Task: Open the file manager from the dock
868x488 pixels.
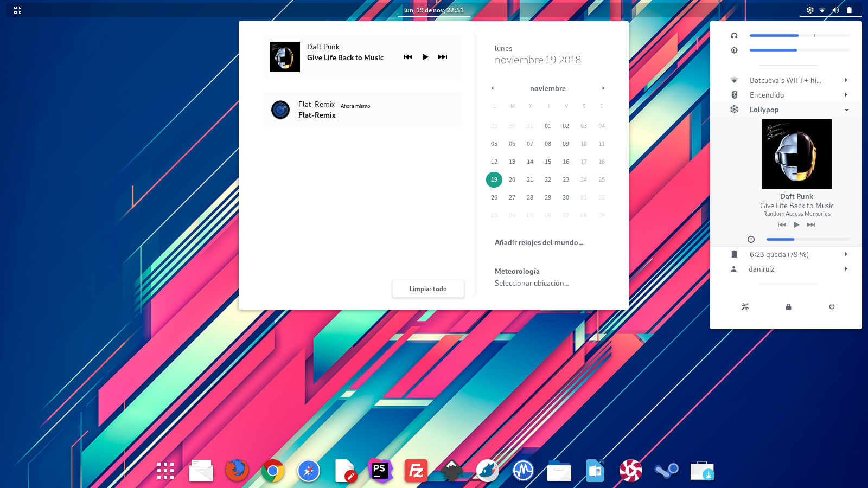Action: 559,471
